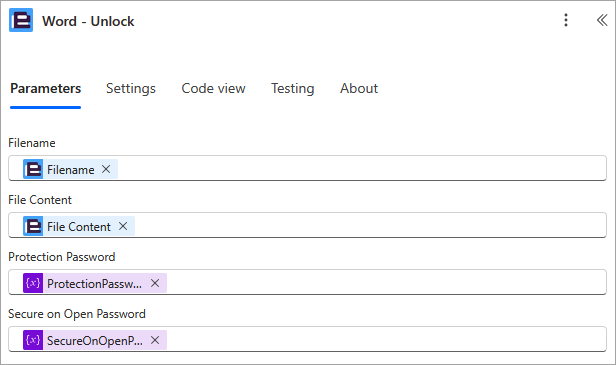Select the Parameters tab
The width and height of the screenshot is (616, 365).
[46, 88]
